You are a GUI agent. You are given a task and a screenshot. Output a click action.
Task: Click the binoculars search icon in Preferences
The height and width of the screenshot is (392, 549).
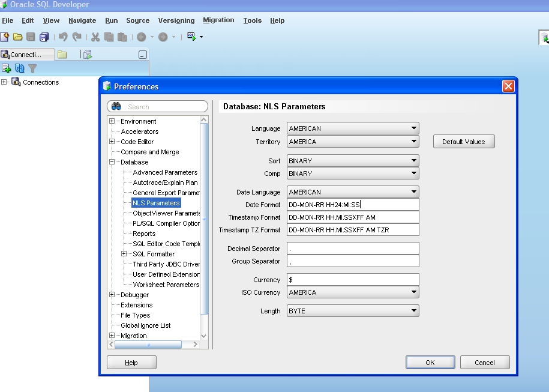[116, 106]
